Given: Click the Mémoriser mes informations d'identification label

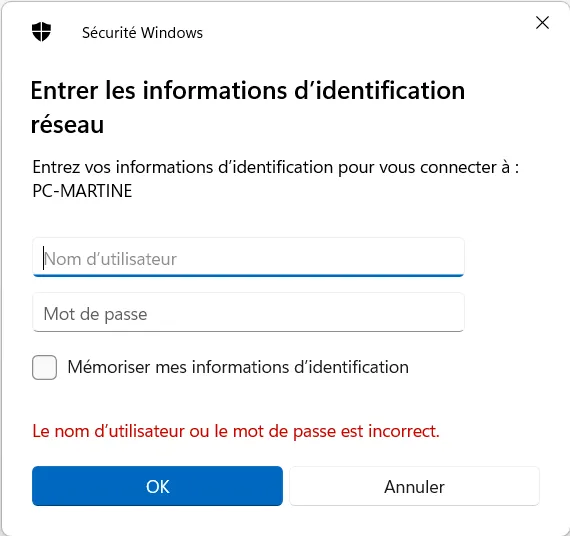Looking at the screenshot, I should [x=238, y=367].
